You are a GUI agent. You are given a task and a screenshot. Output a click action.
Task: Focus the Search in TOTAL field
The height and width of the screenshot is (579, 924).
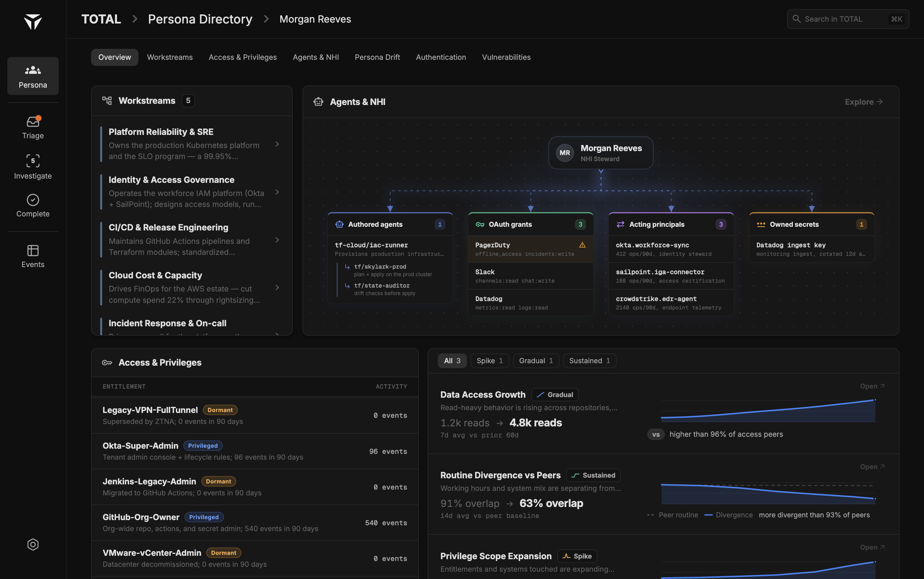[848, 19]
